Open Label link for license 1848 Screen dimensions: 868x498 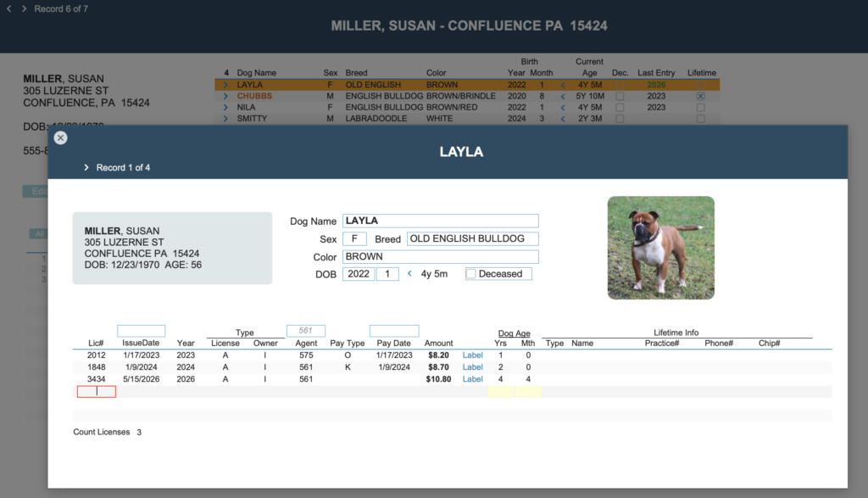[x=473, y=367]
